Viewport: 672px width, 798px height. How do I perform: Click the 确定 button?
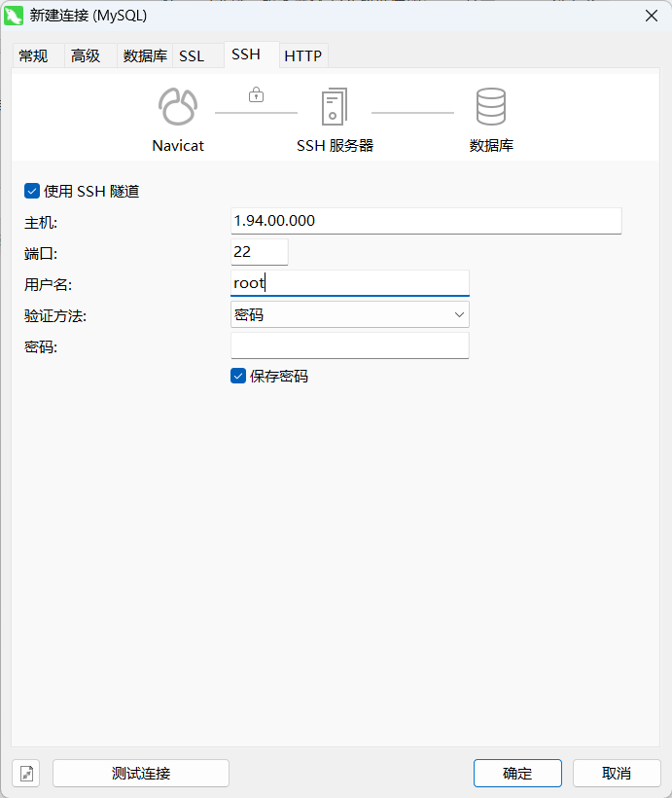tap(517, 774)
